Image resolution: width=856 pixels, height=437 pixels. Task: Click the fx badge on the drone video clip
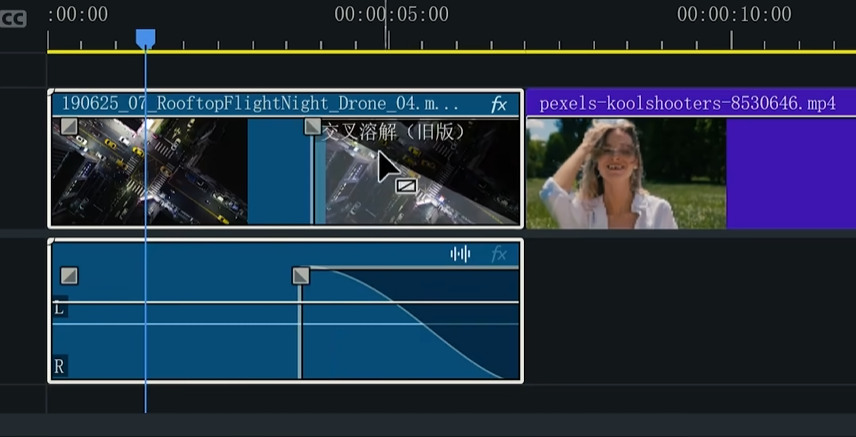(x=499, y=104)
